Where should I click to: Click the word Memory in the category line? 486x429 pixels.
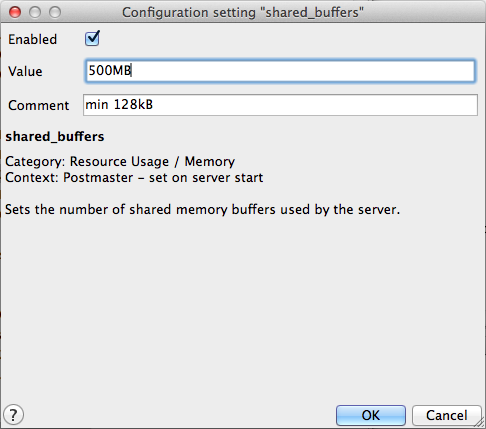210,162
